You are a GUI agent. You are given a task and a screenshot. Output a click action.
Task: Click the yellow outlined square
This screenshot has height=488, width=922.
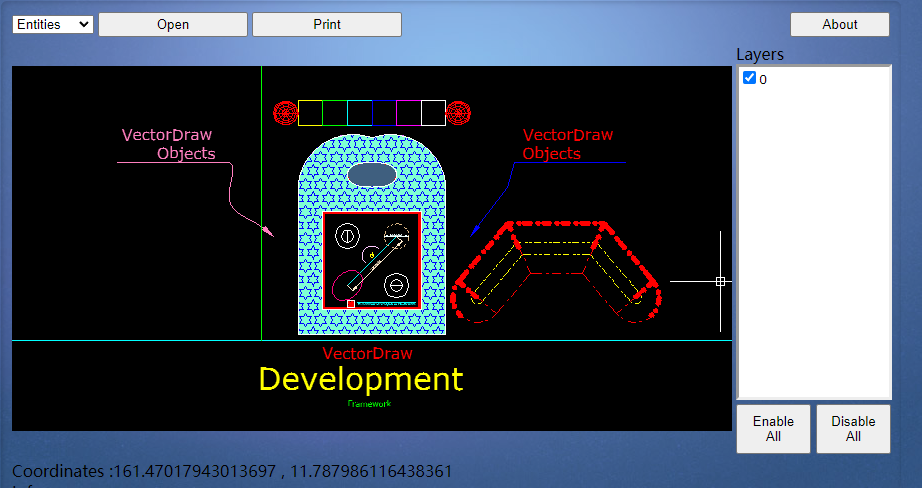tap(310, 113)
